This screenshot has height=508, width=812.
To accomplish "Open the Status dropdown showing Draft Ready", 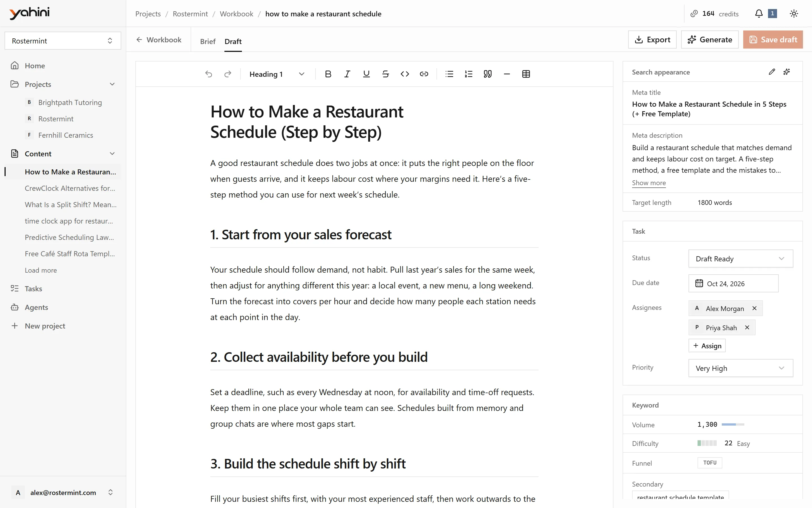I will [x=741, y=258].
